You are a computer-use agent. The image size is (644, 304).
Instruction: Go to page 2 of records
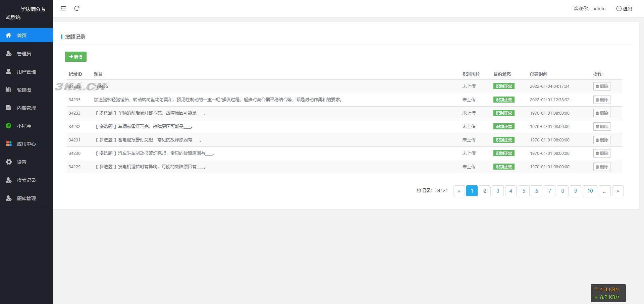[x=485, y=191]
